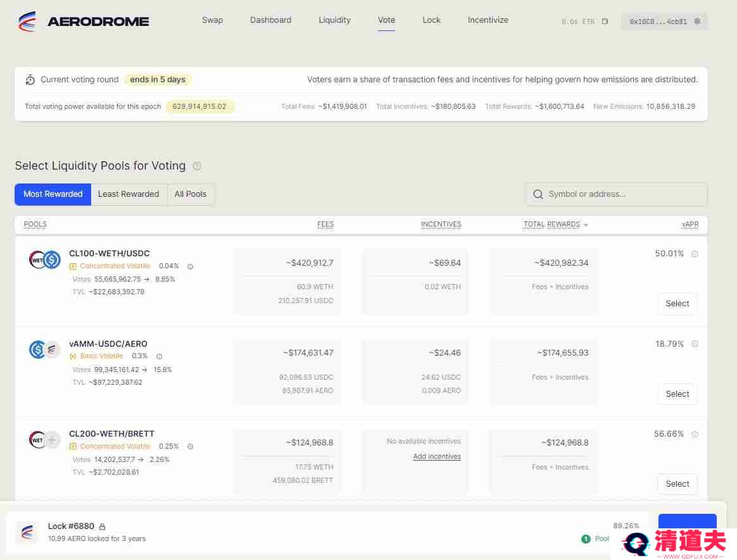
Task: Open the Swap tab
Action: click(212, 20)
